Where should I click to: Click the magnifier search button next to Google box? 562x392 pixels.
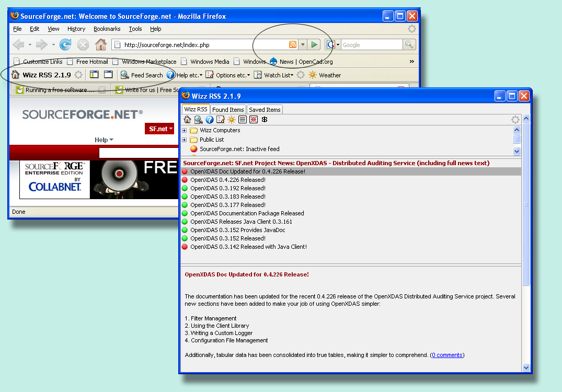click(x=409, y=44)
